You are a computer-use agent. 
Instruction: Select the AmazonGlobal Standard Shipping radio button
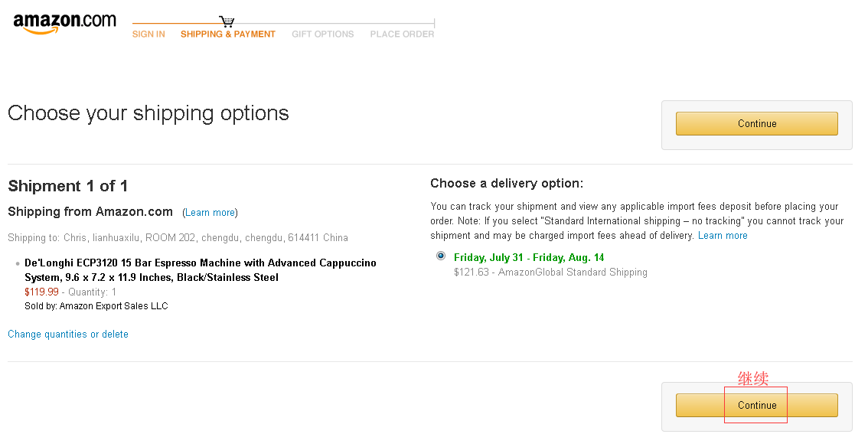440,256
